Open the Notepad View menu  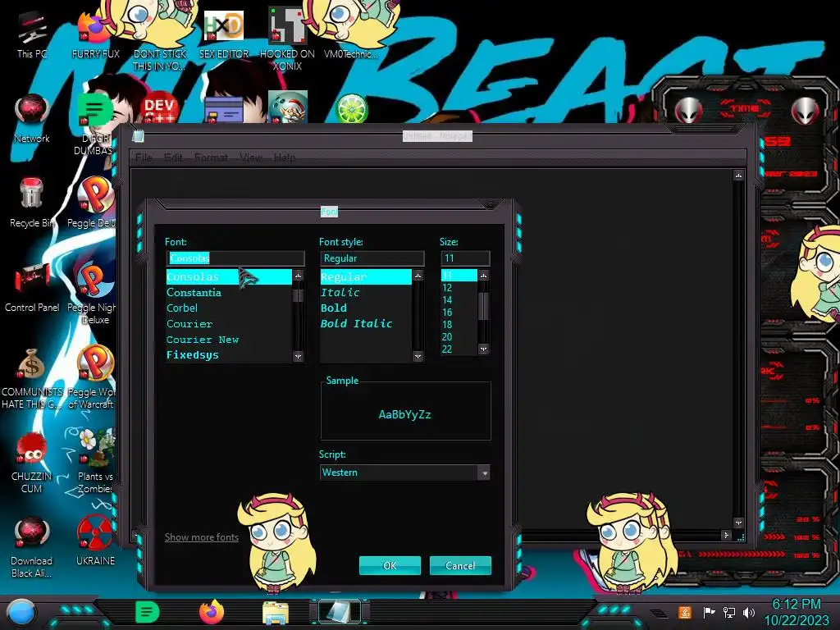[251, 157]
